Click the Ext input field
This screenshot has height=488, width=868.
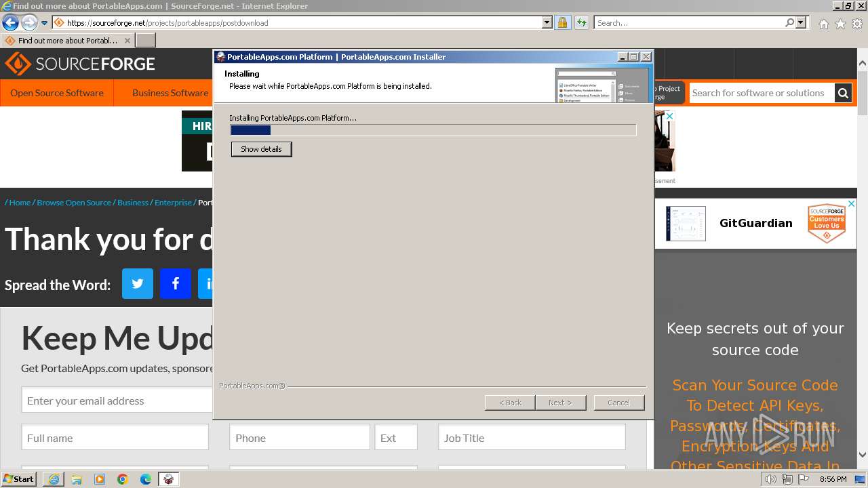tap(396, 438)
